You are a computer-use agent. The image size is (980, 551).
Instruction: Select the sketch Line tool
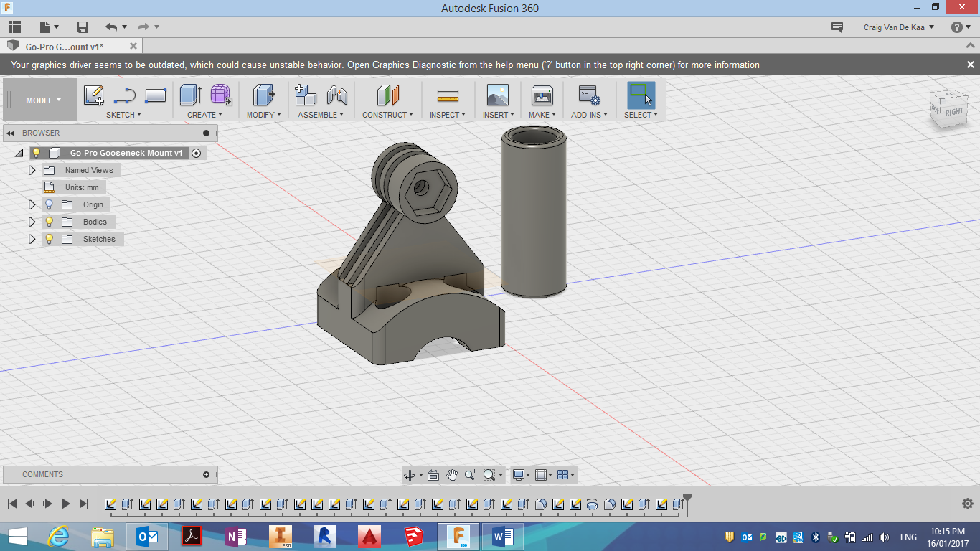click(x=125, y=95)
